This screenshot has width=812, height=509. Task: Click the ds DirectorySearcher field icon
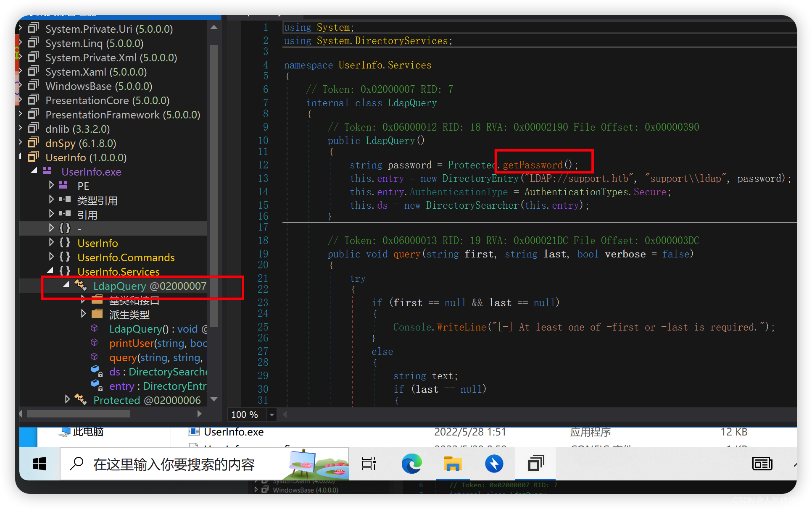(96, 371)
